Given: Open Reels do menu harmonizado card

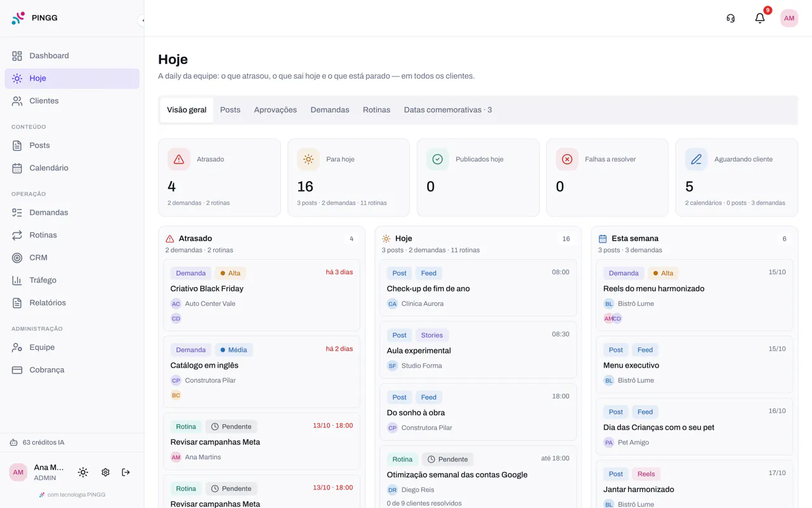Looking at the screenshot, I should tap(695, 295).
